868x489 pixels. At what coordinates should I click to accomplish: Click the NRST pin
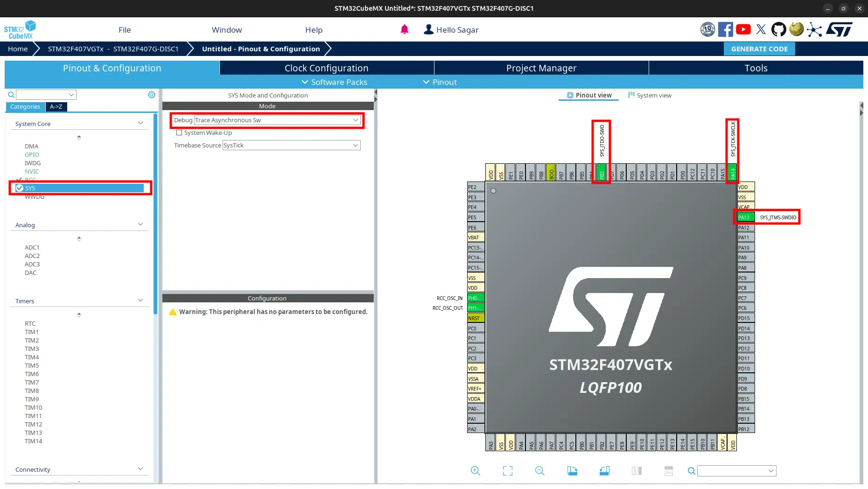476,318
